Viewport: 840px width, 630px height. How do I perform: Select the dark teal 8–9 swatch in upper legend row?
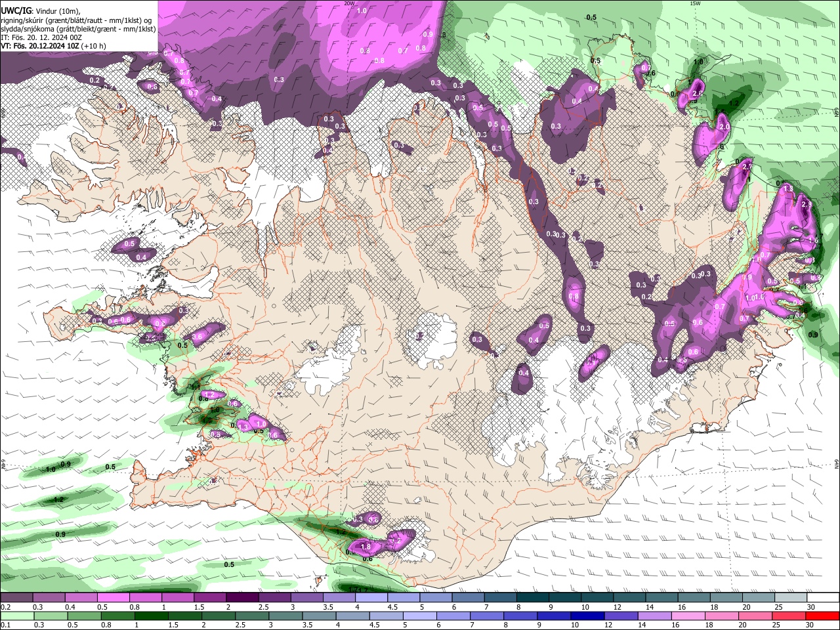533,598
